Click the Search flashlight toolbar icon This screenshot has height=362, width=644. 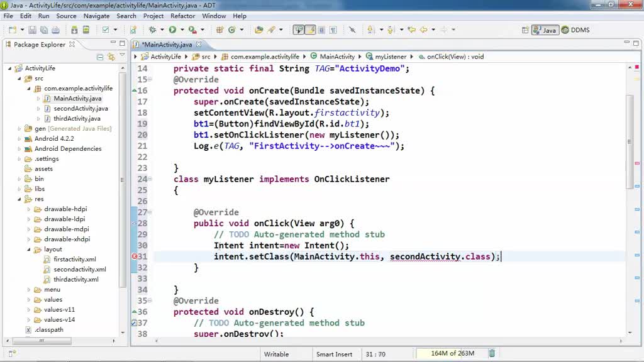point(271,30)
